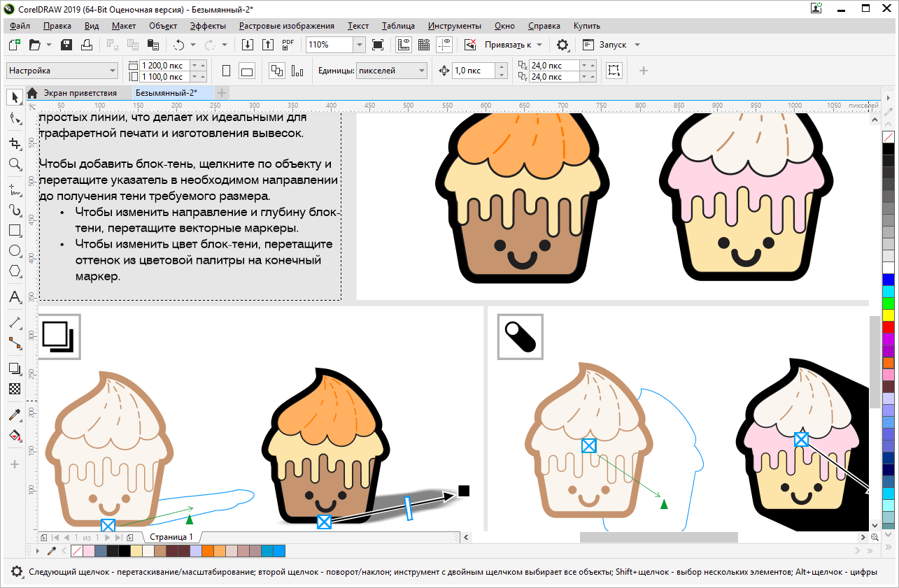The height and width of the screenshot is (588, 899).
Task: Choose the Ellipse tool
Action: pos(15,250)
